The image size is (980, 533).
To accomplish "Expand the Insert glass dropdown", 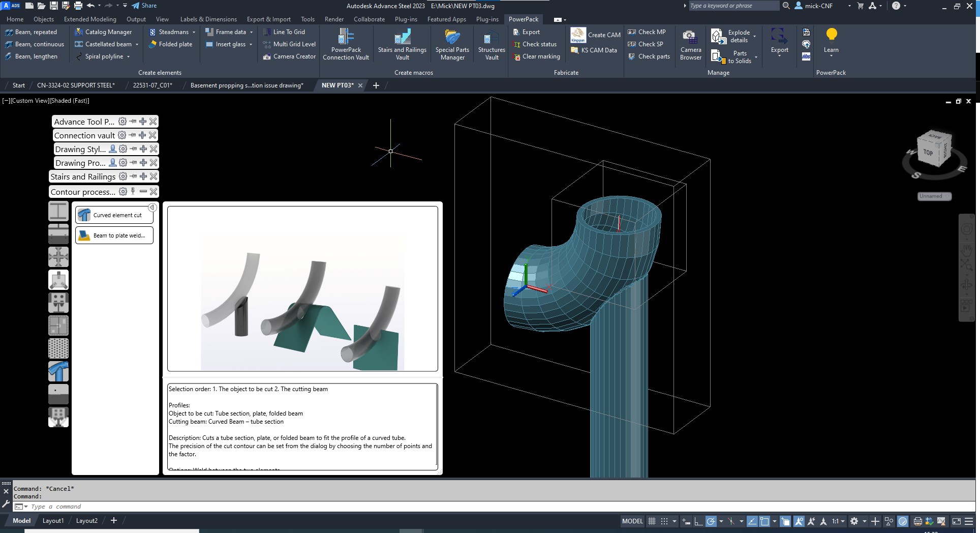I will [251, 44].
